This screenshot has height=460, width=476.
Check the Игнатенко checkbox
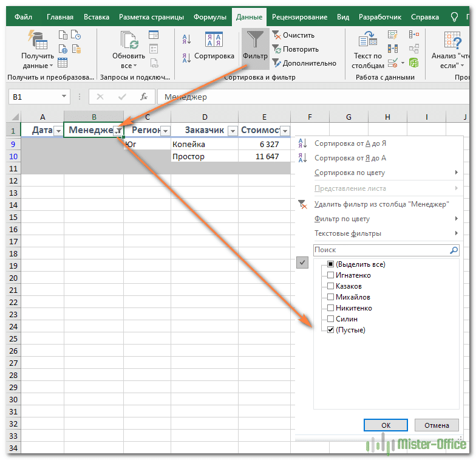330,275
